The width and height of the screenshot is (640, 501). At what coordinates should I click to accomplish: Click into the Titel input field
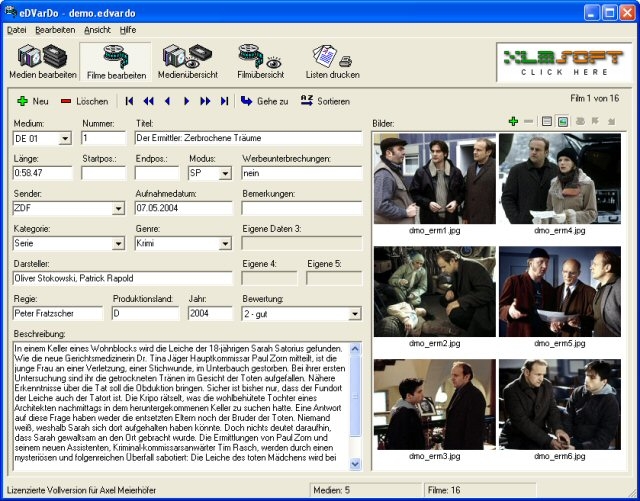click(247, 138)
